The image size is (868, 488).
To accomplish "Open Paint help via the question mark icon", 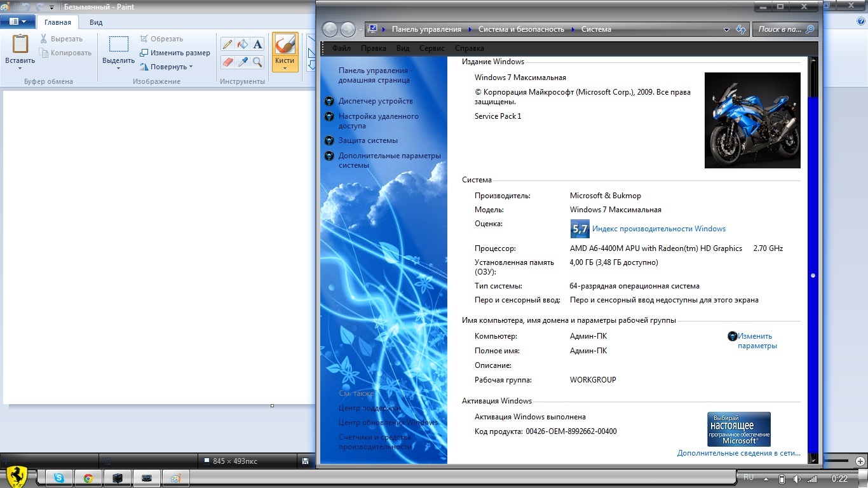I will 860,20.
